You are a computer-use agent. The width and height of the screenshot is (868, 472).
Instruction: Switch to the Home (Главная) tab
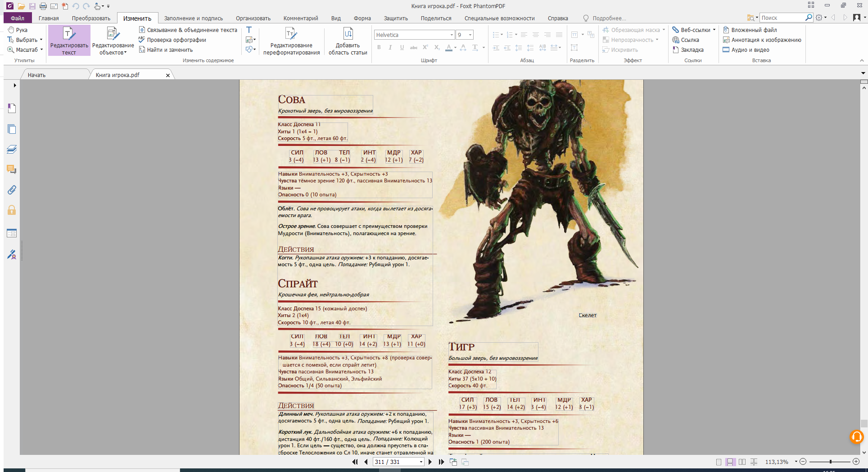pos(49,18)
